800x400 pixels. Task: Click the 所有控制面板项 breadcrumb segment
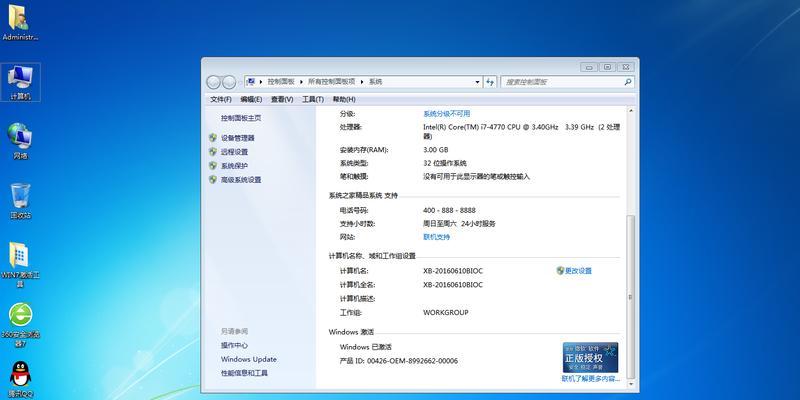point(332,82)
